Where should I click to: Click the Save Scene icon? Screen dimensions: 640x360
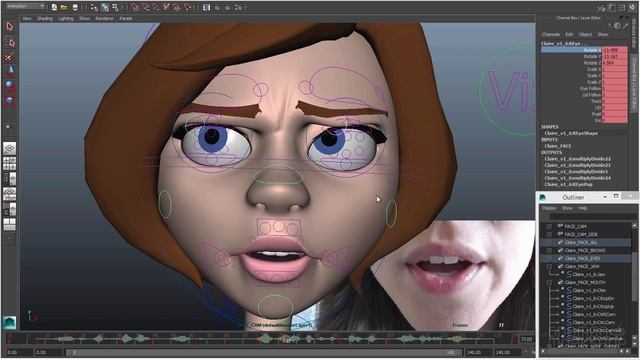(x=75, y=7)
